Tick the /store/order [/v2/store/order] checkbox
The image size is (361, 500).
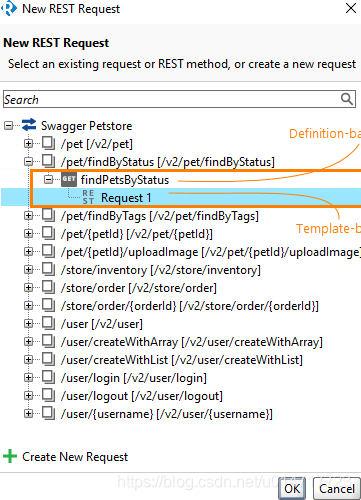click(x=49, y=287)
